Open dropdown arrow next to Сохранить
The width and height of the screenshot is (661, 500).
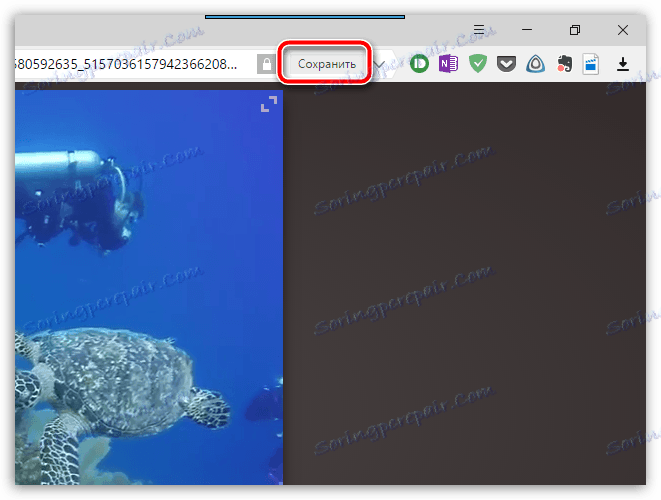379,65
